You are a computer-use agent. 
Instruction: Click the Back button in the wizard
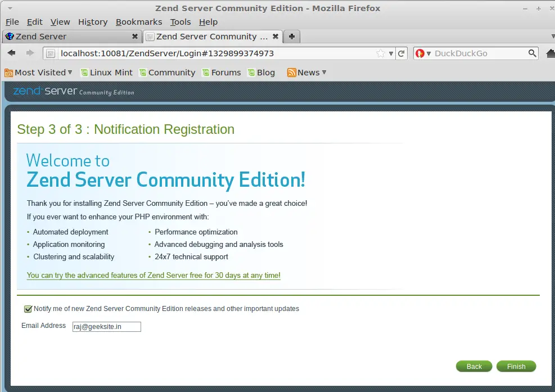pyautogui.click(x=474, y=367)
